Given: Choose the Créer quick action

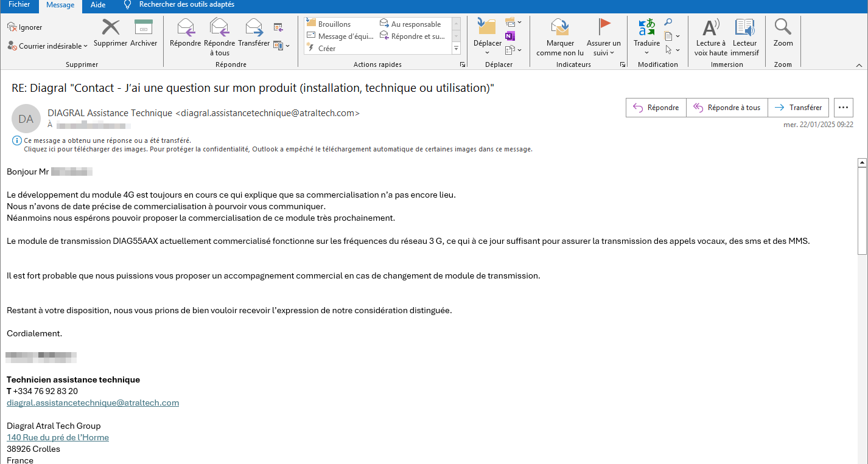Looking at the screenshot, I should tap(321, 48).
